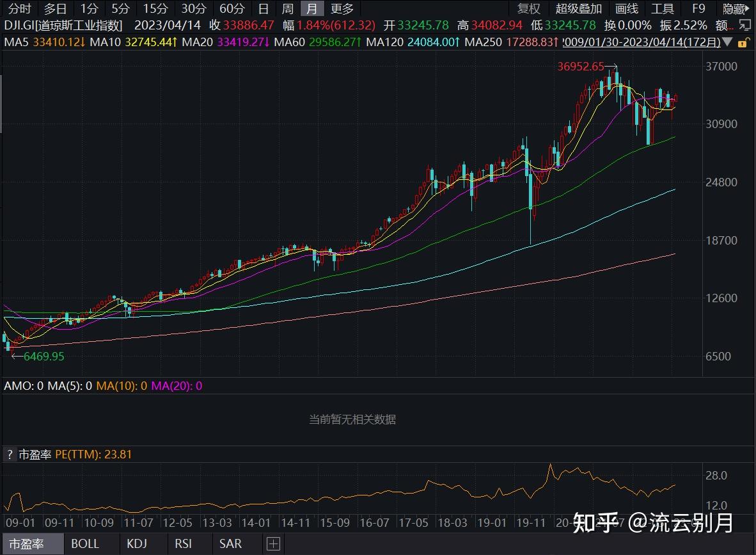This screenshot has height=555, width=756.
Task: Switch to 分时 intraday view
Action: 19,8
